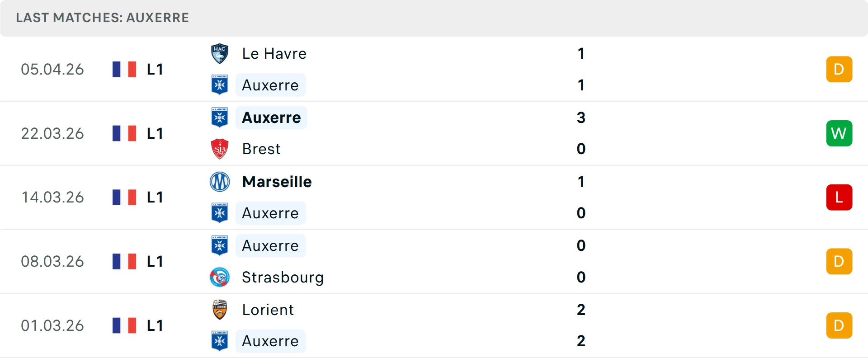Click the yellow D badge for the Le Havre draw
868x358 pixels.
pyautogui.click(x=839, y=69)
